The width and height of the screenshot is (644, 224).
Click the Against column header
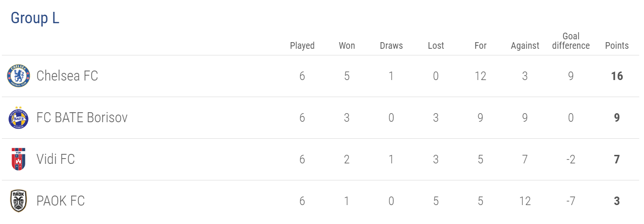(525, 45)
